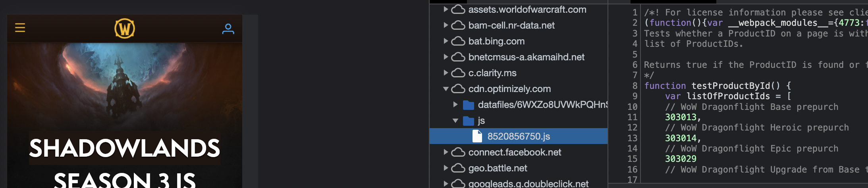Click the Shadowlands headline on the page
Image resolution: width=868 pixels, height=188 pixels.
coord(124,148)
